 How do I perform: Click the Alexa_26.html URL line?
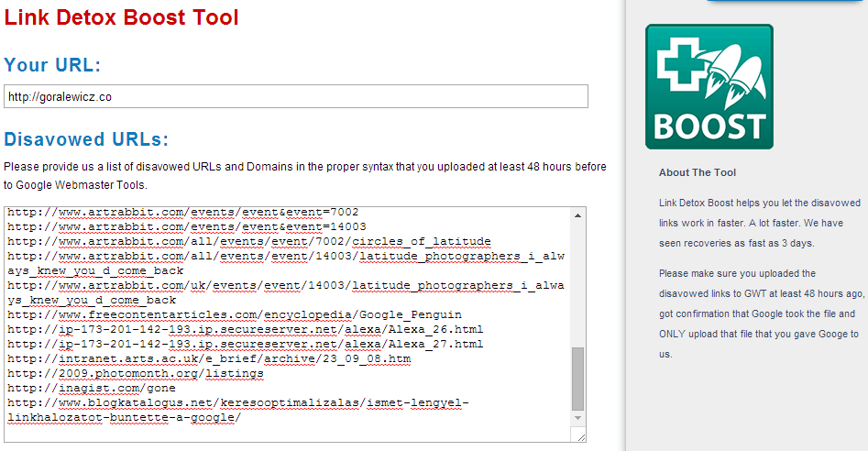(246, 330)
